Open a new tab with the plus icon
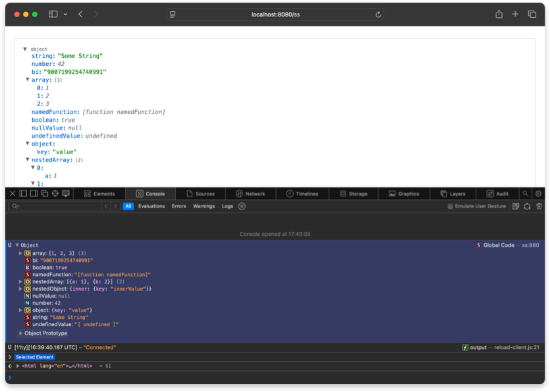550x392 pixels. coord(515,14)
